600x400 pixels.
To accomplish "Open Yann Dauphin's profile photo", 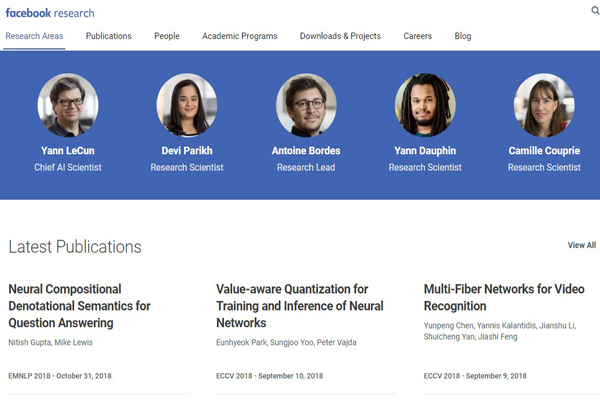I will [425, 105].
